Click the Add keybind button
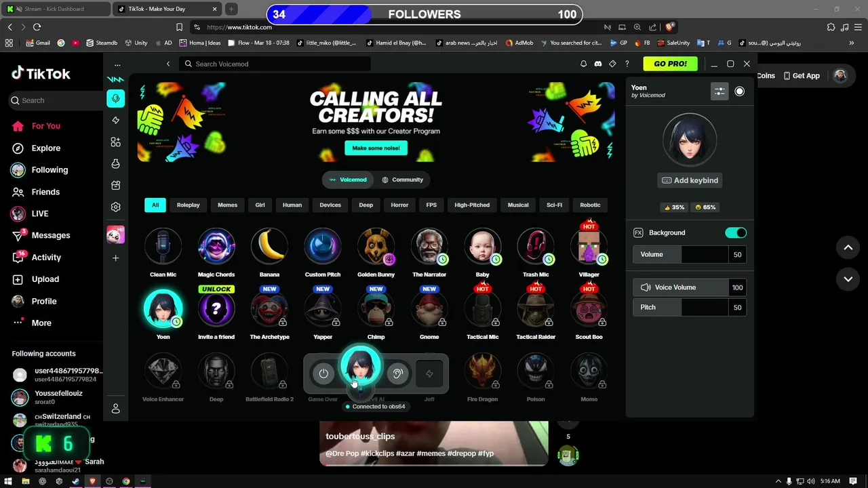868x488 pixels. pyautogui.click(x=690, y=180)
